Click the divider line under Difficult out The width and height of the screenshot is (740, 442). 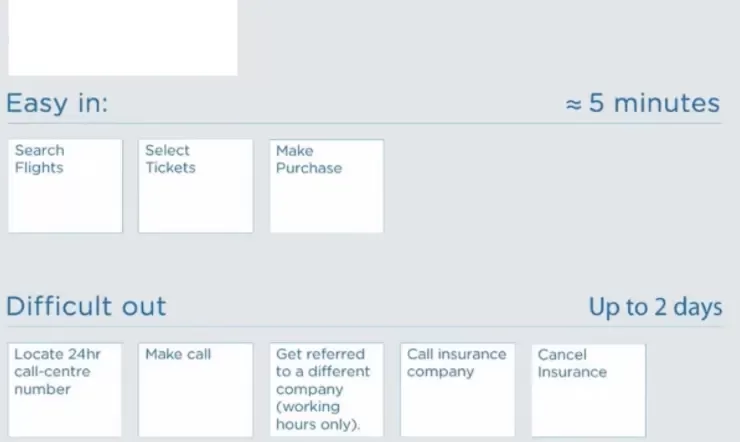click(364, 326)
